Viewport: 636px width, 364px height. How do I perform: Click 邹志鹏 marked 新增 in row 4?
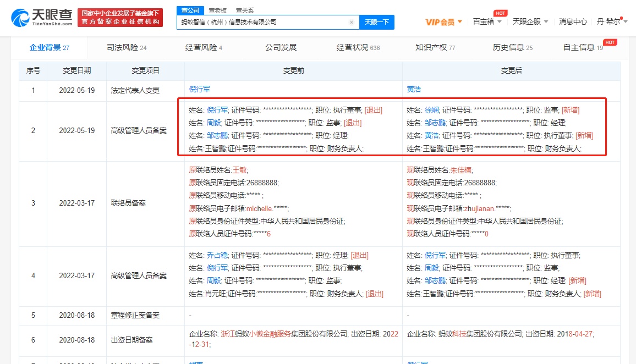pos(435,280)
